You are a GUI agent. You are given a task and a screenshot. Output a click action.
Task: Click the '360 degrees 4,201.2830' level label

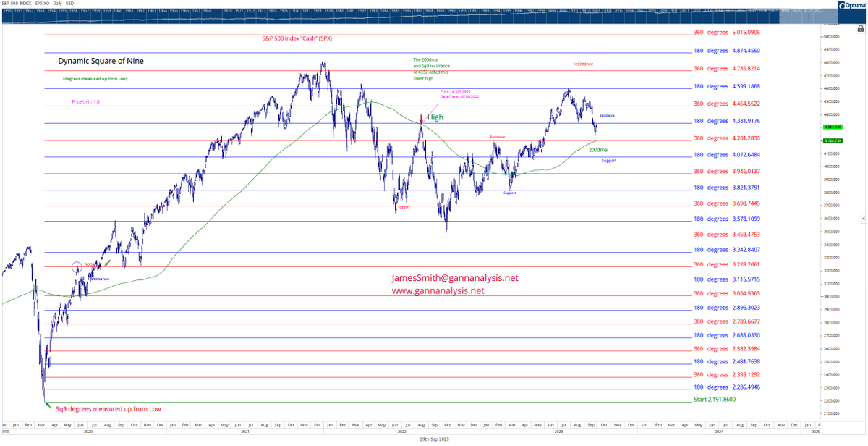click(727, 138)
